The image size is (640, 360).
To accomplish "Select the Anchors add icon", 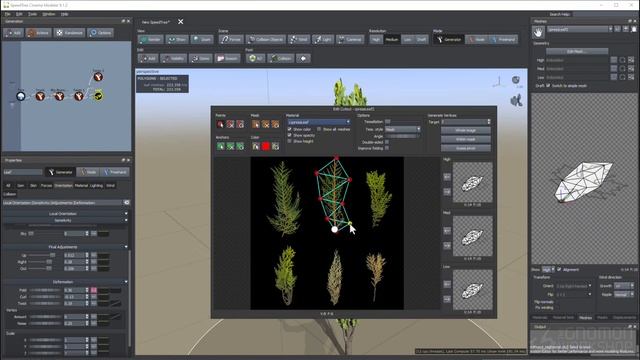I will pyautogui.click(x=220, y=146).
